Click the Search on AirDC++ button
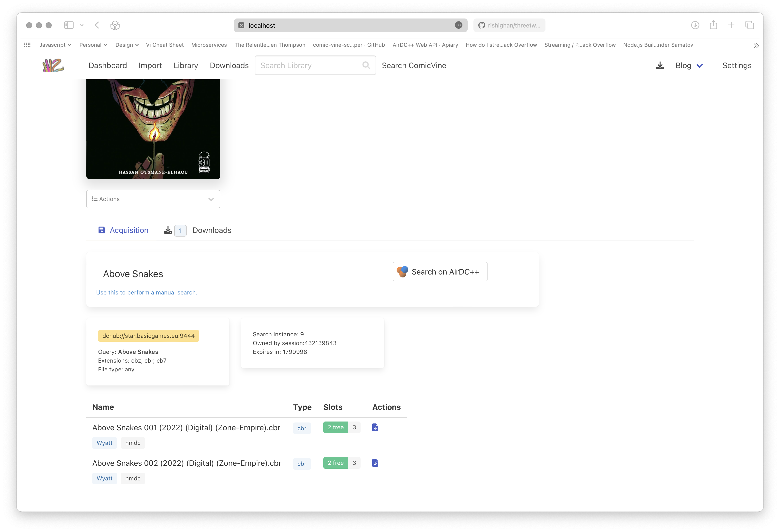Image resolution: width=780 pixels, height=532 pixels. [x=440, y=272]
